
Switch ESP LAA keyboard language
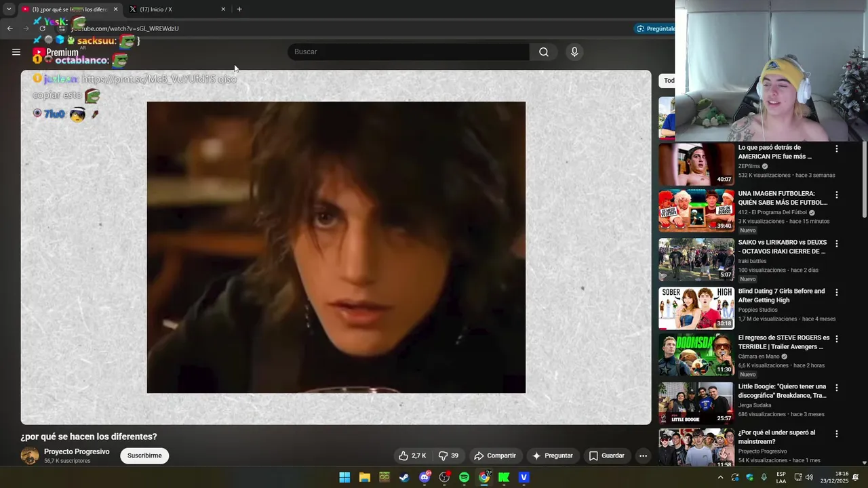pyautogui.click(x=781, y=477)
